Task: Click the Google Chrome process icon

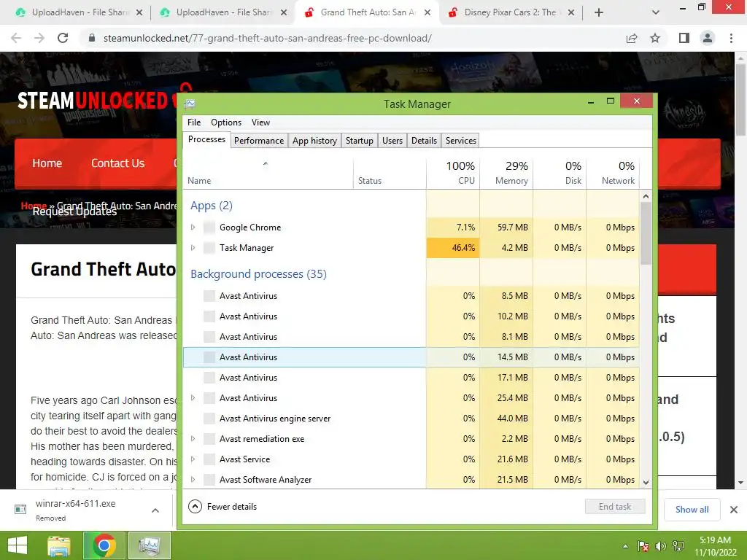Action: pos(209,227)
